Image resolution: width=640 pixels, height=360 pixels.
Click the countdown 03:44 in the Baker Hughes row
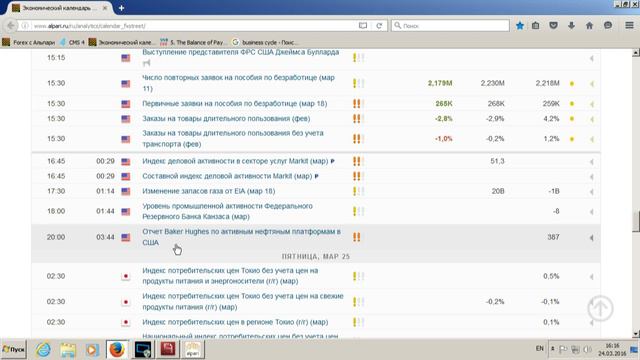[x=105, y=237]
